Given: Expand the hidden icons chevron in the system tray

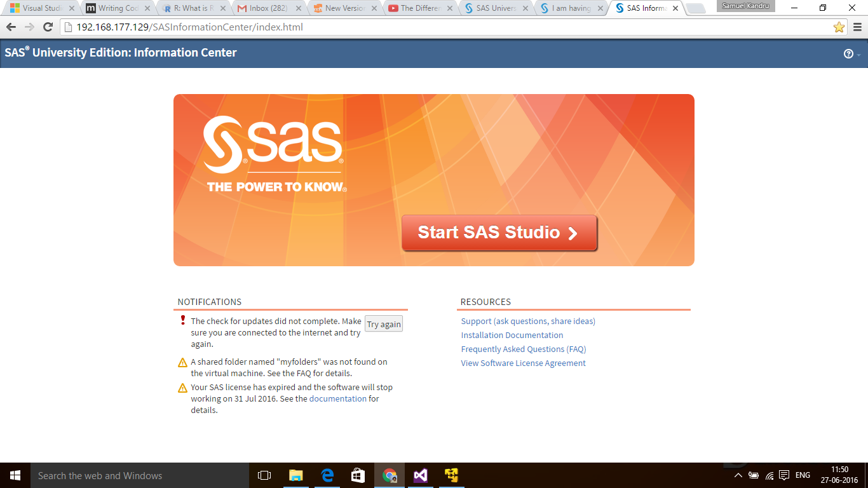Looking at the screenshot, I should coord(738,475).
